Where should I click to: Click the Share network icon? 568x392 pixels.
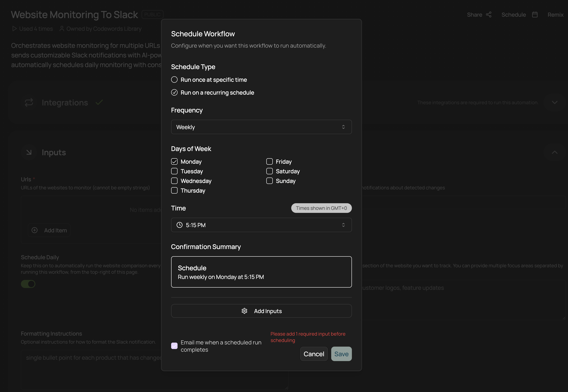[489, 15]
